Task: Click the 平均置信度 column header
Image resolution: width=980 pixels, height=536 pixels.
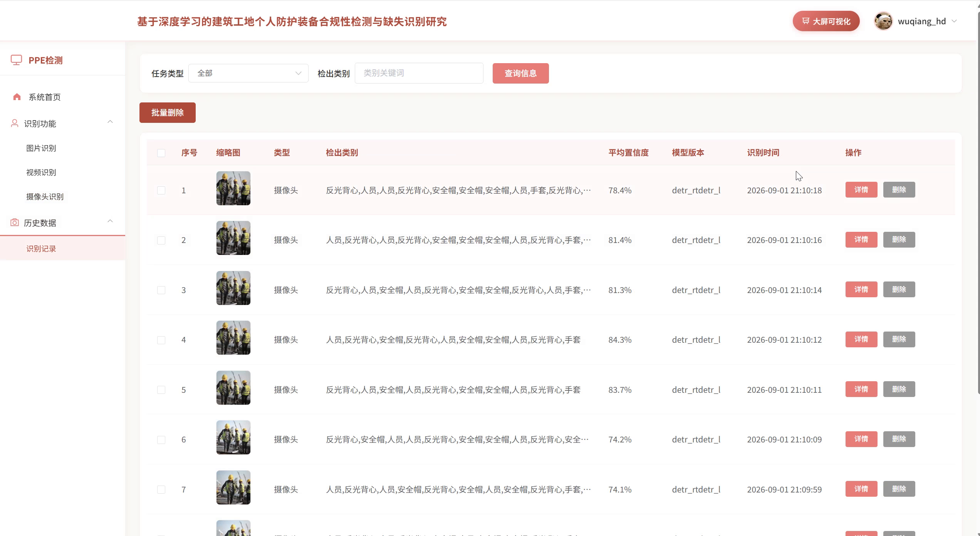Action: click(628, 152)
